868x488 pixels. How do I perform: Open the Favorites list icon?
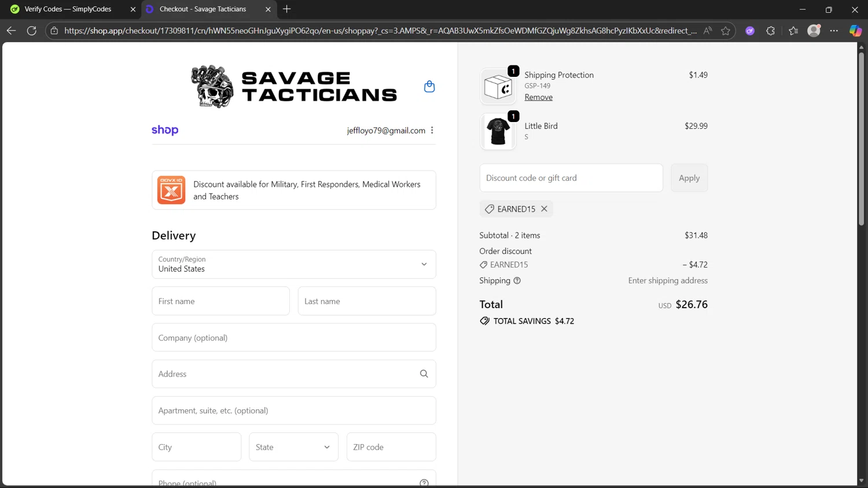tap(793, 31)
